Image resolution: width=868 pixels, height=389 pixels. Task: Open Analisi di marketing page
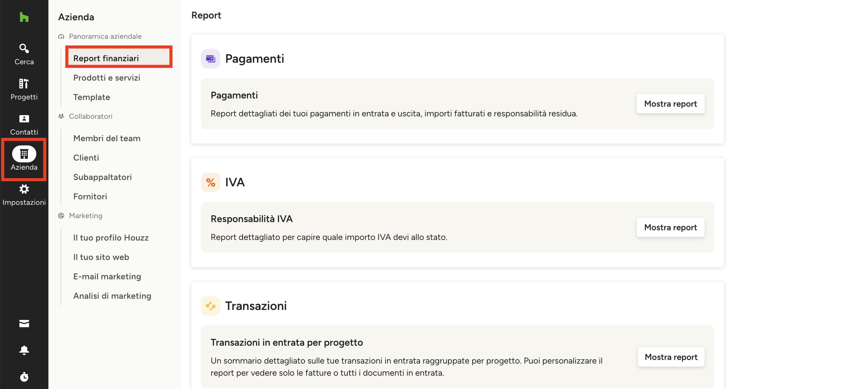[112, 296]
